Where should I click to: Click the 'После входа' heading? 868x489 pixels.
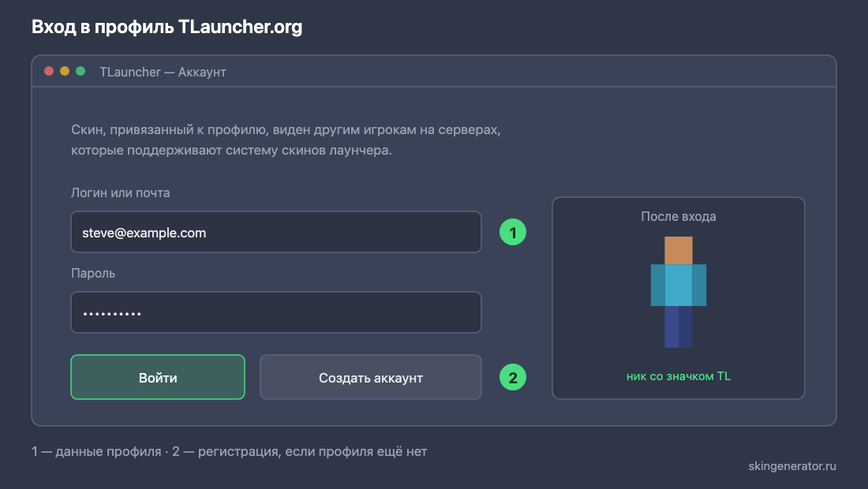[x=678, y=216]
